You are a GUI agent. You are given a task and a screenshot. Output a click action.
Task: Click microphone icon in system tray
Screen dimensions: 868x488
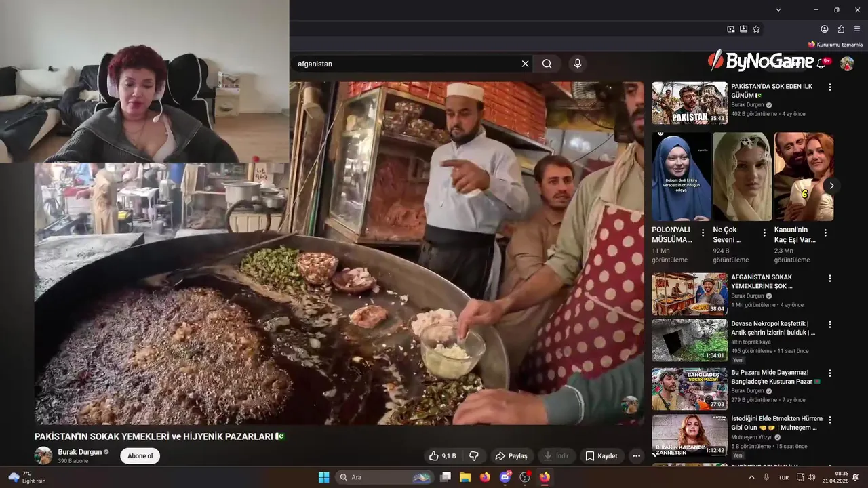tap(766, 477)
